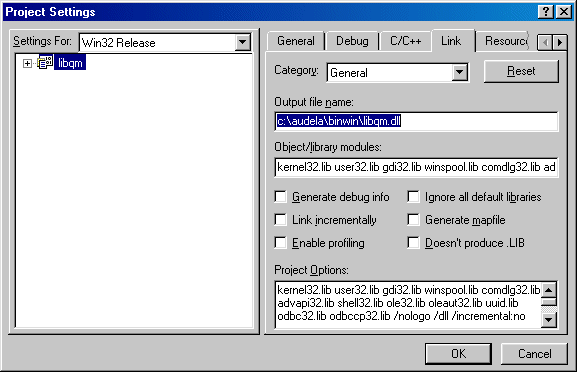Click Project Options scrollbar down arrow
This screenshot has height=372, width=577.
(549, 320)
